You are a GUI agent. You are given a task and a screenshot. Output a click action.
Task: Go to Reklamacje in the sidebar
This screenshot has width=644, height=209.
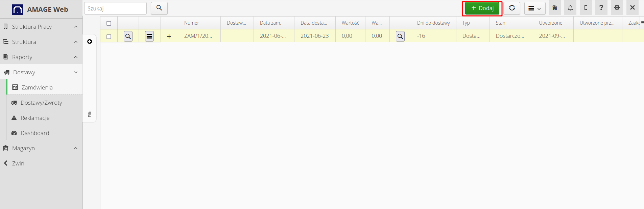35,118
